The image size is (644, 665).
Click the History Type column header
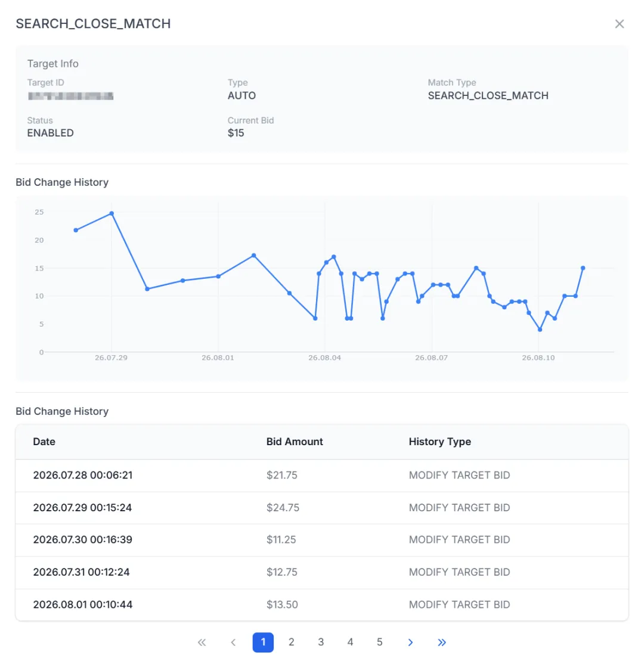(x=440, y=442)
